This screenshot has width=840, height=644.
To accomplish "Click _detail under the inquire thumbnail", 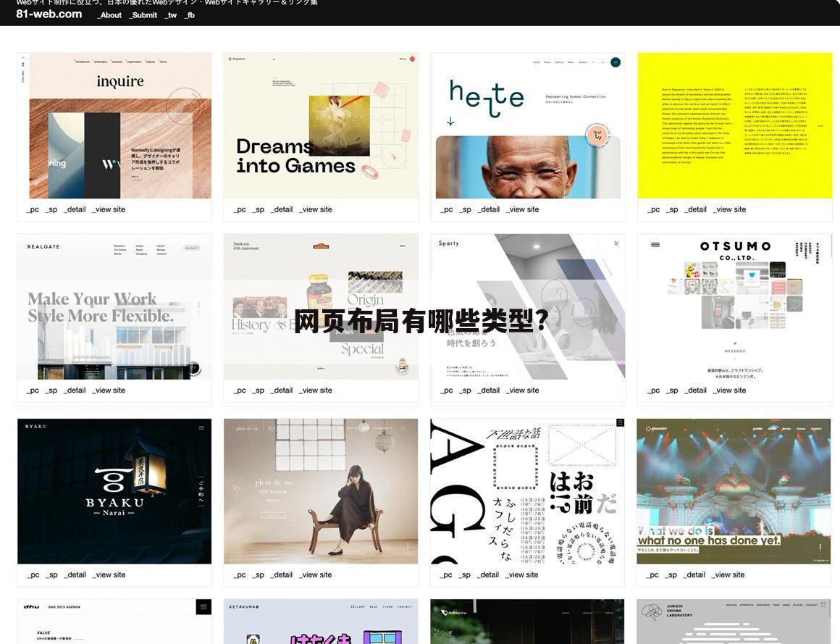I will point(75,209).
